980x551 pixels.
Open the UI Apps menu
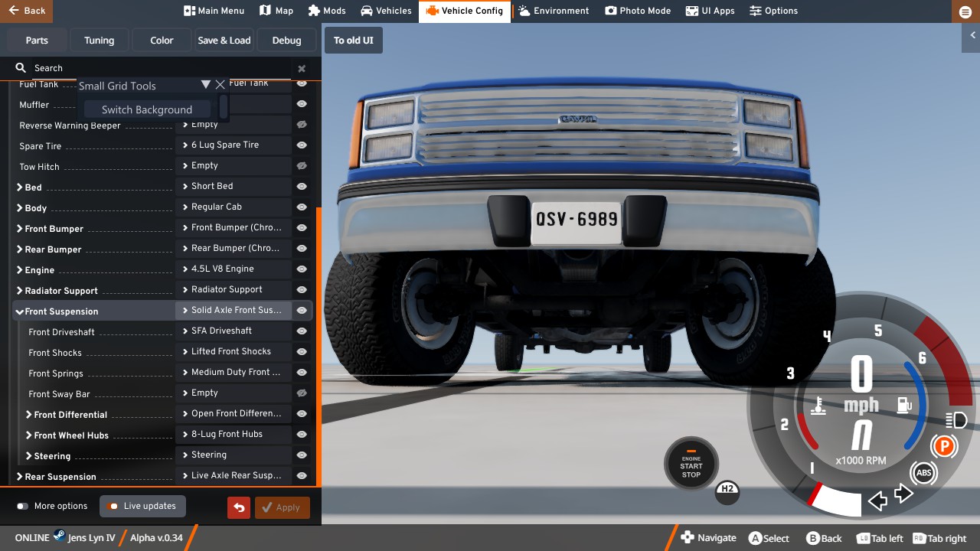coord(710,11)
